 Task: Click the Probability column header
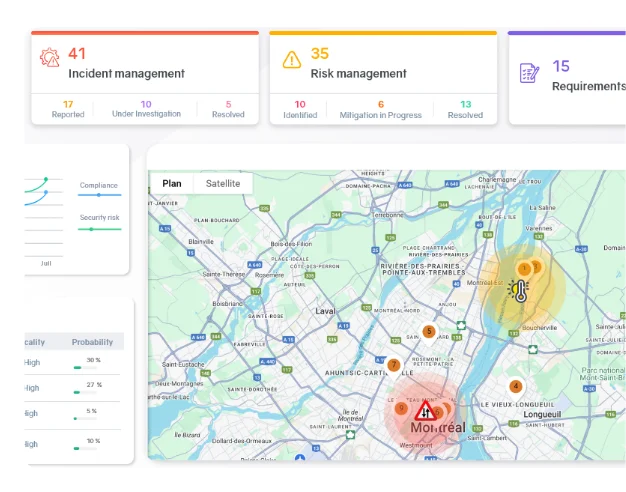pyautogui.click(x=92, y=342)
